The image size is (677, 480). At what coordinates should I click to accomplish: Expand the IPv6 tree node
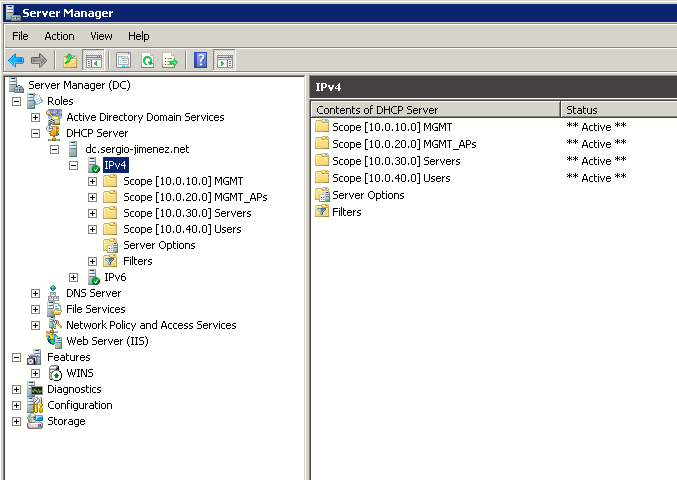pyautogui.click(x=73, y=277)
